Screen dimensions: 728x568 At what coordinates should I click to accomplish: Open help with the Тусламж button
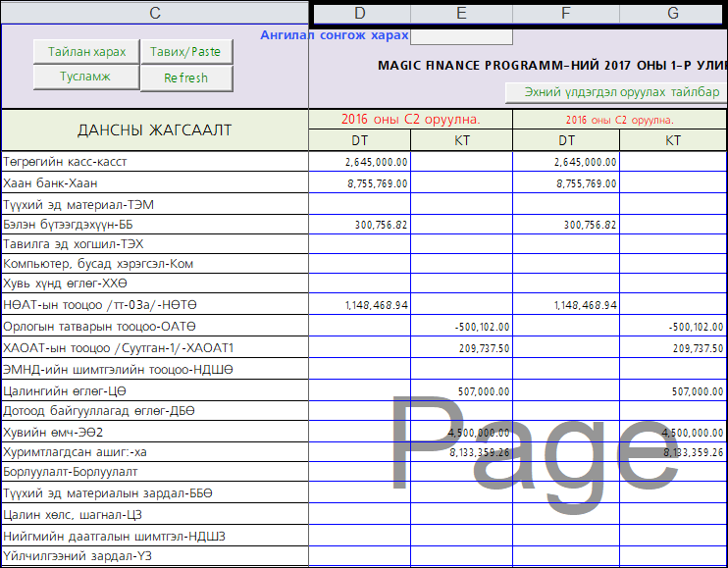click(x=86, y=77)
